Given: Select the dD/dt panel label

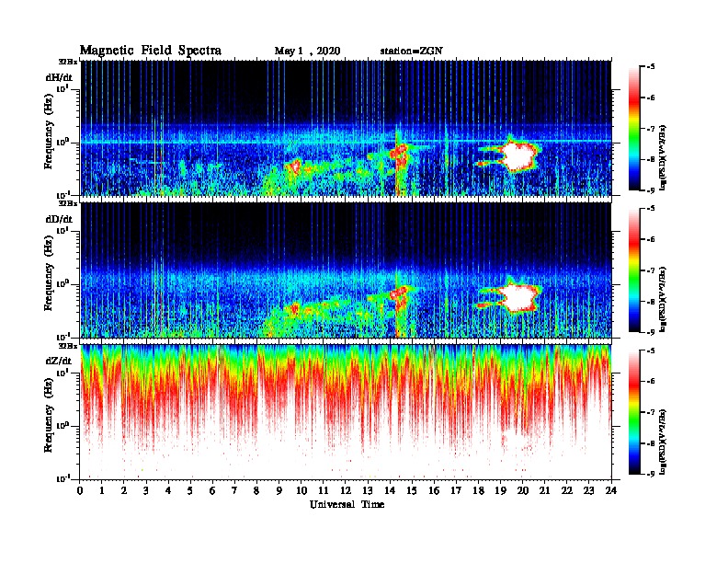Looking at the screenshot, I should pos(59,219).
